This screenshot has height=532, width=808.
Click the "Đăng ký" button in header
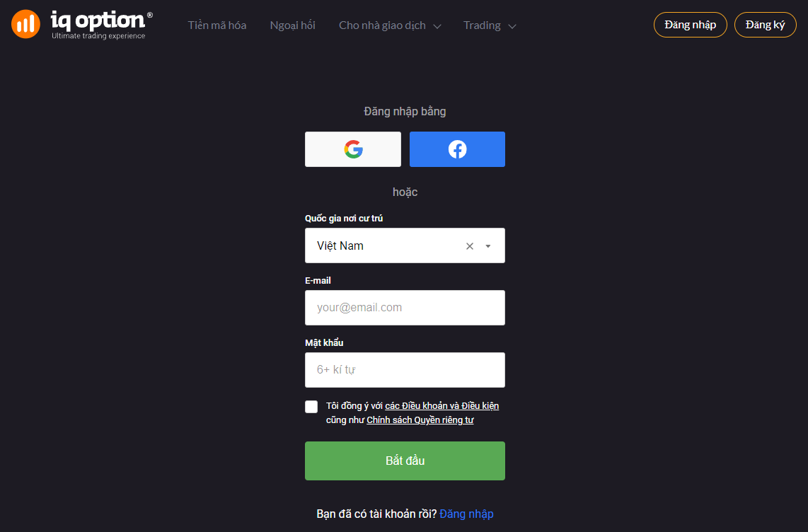765,25
